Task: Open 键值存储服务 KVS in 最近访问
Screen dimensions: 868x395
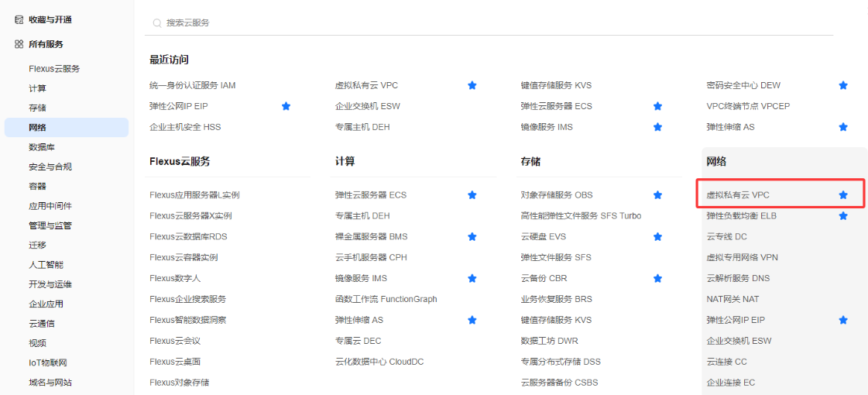Action: point(556,85)
